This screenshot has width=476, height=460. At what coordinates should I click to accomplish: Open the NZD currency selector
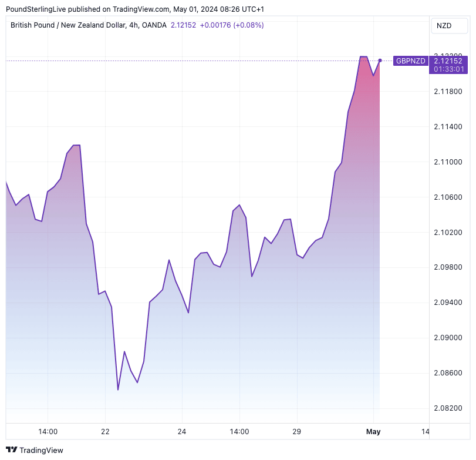point(445,25)
